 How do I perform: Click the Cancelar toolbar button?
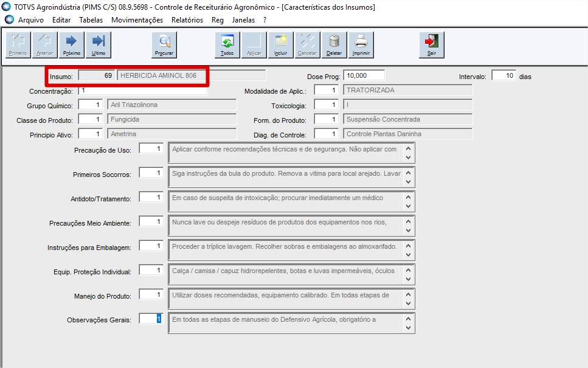[308, 44]
